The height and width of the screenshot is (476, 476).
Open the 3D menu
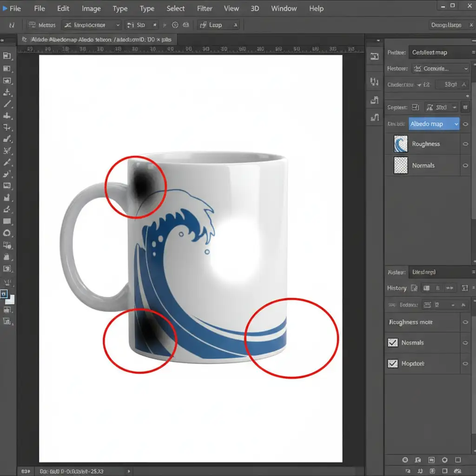point(255,8)
